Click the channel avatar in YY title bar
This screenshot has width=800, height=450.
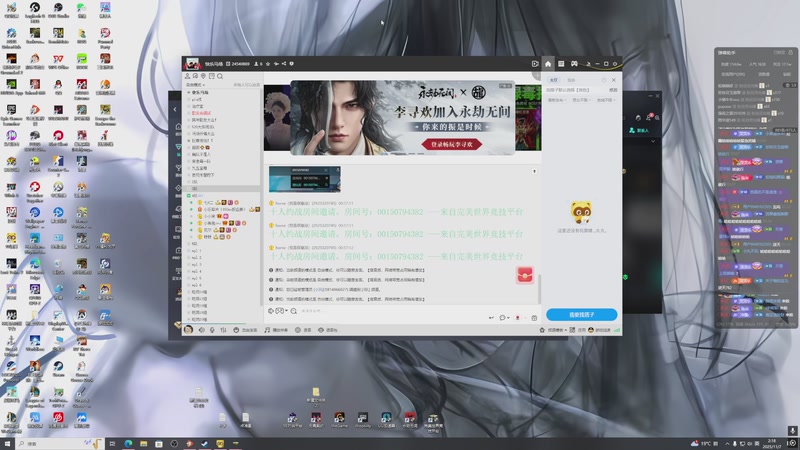coord(192,64)
